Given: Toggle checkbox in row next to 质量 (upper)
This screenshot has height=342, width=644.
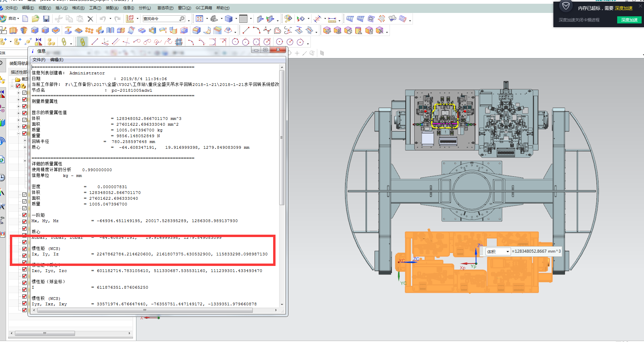Looking at the screenshot, I should point(24,133).
